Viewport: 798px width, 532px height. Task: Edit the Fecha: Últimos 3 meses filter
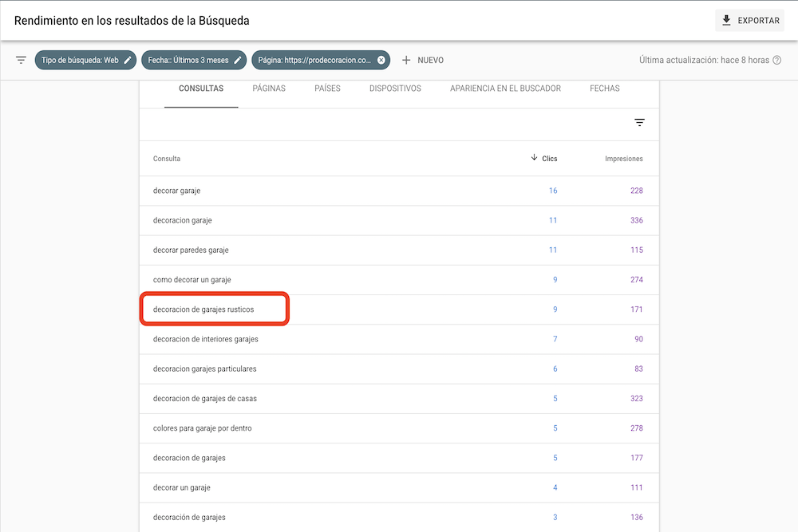pos(237,60)
